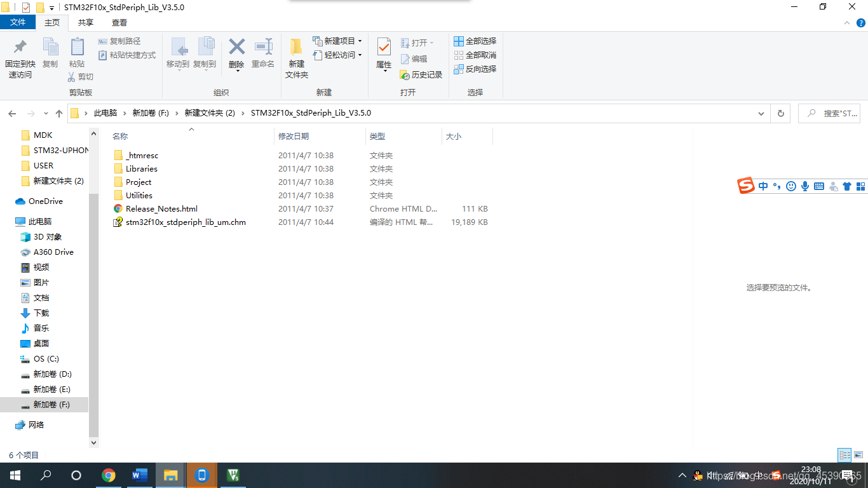
Task: Switch to the Share (共享) ribbon tab
Action: [x=86, y=22]
